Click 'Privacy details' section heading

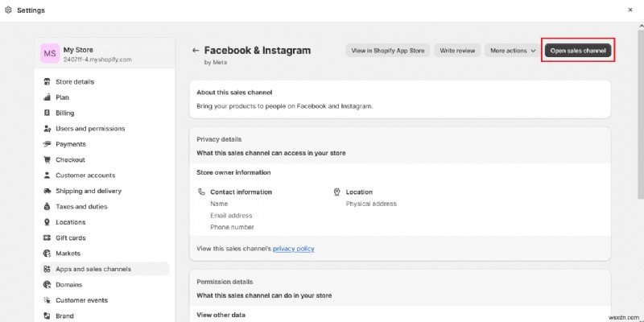(219, 139)
